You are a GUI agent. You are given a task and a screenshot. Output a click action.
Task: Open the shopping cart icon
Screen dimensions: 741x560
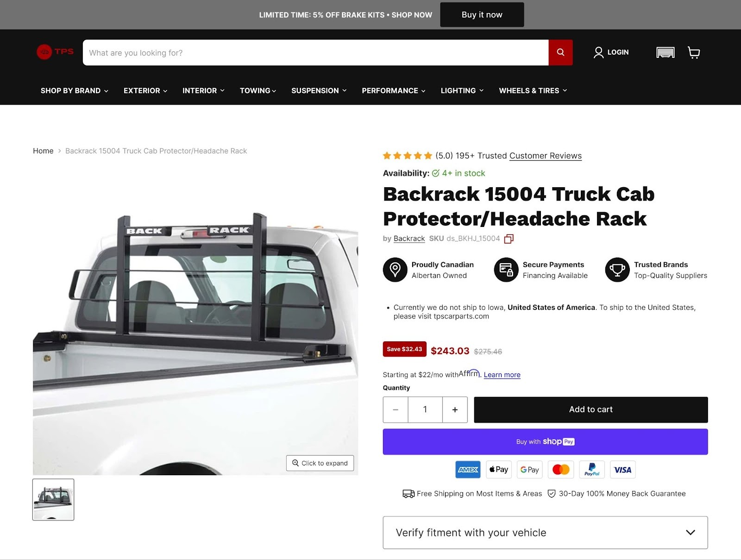point(694,52)
